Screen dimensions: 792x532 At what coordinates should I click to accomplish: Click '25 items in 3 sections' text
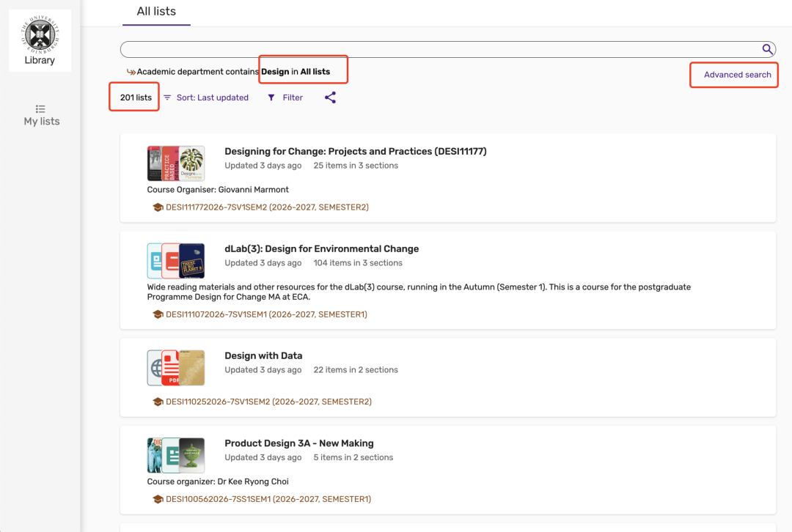356,166
